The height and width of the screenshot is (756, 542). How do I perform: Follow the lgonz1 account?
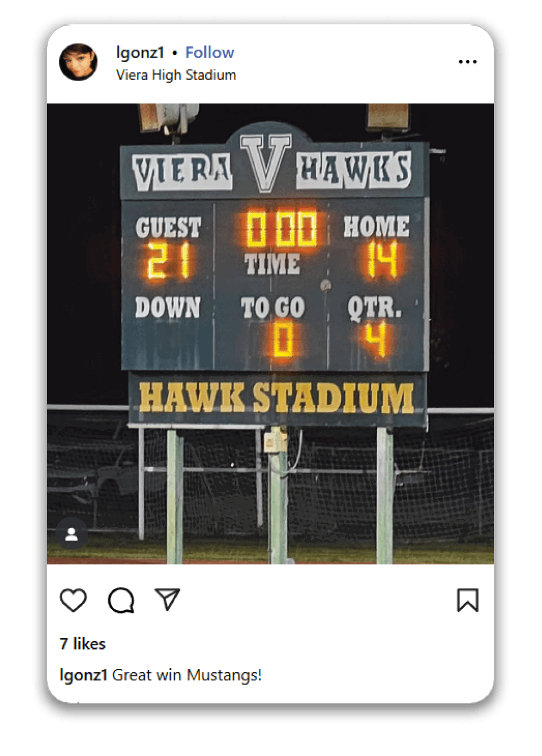point(210,53)
